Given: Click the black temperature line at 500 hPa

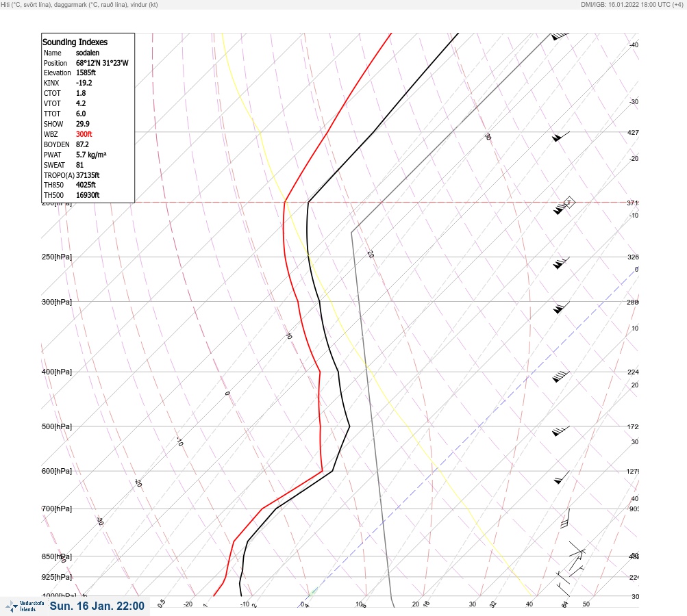Looking at the screenshot, I should (349, 426).
